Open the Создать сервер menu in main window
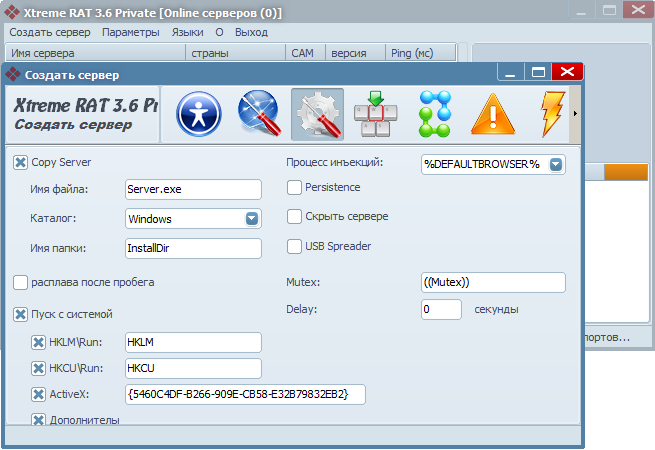Image resolution: width=655 pixels, height=450 pixels. tap(50, 32)
